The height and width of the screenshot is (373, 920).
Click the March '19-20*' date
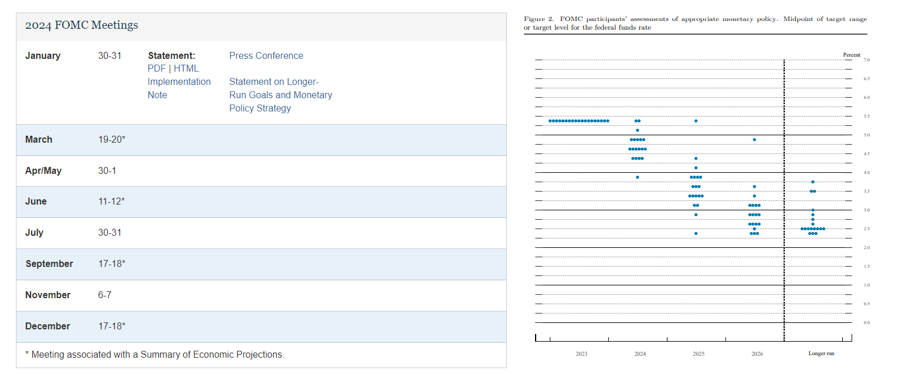pos(112,140)
